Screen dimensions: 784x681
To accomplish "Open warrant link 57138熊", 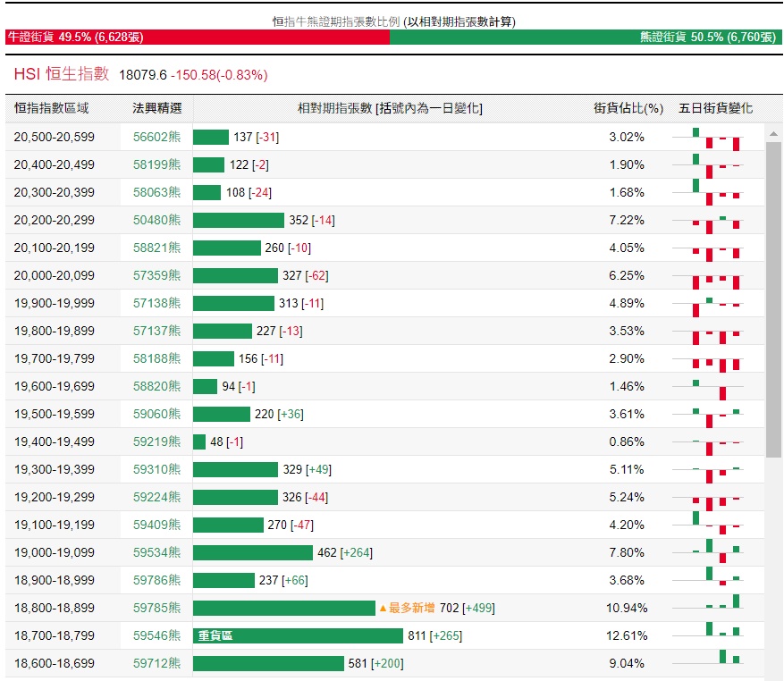I will [156, 303].
